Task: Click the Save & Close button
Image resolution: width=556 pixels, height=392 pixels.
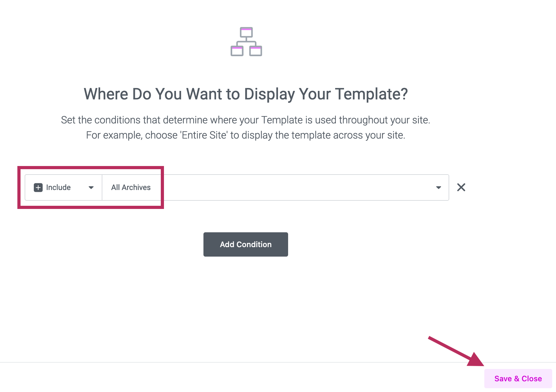Action: [518, 378]
